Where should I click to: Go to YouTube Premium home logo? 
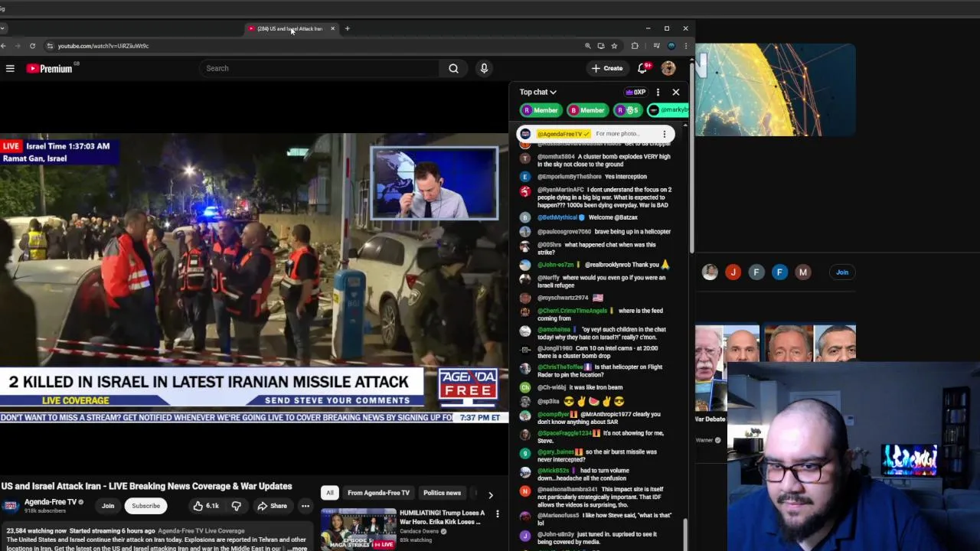point(49,69)
